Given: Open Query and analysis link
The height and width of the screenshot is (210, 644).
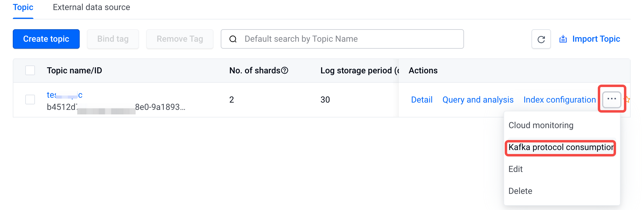Looking at the screenshot, I should 478,100.
